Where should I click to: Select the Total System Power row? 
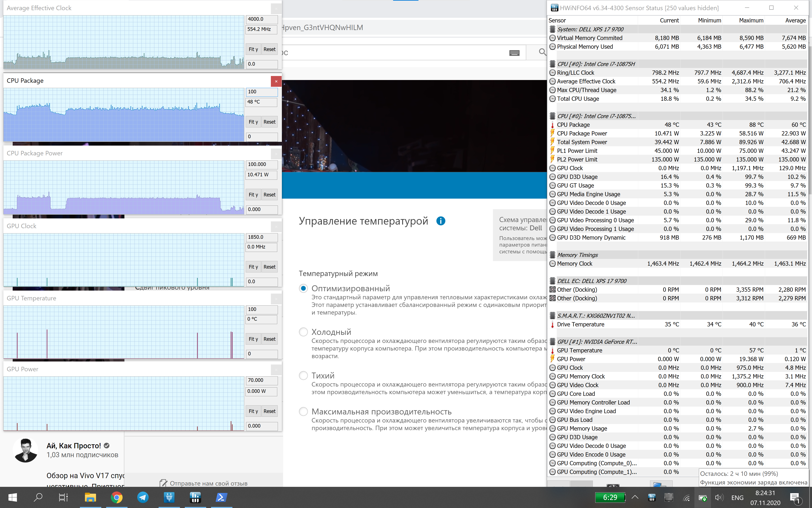[x=677, y=142]
